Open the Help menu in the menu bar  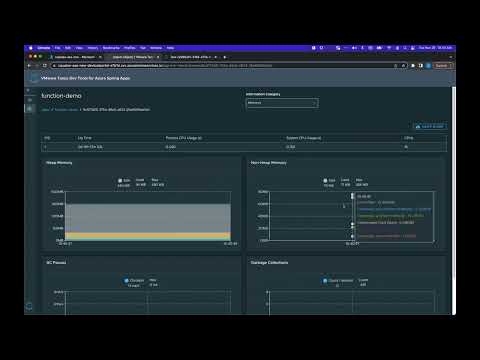pos(170,48)
